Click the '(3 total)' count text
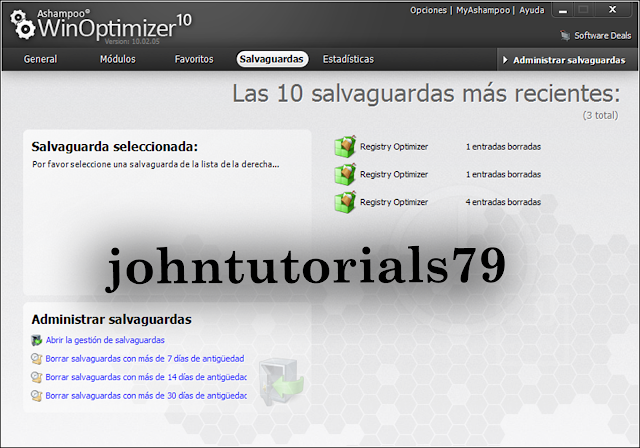The width and height of the screenshot is (640, 448). tap(600, 115)
